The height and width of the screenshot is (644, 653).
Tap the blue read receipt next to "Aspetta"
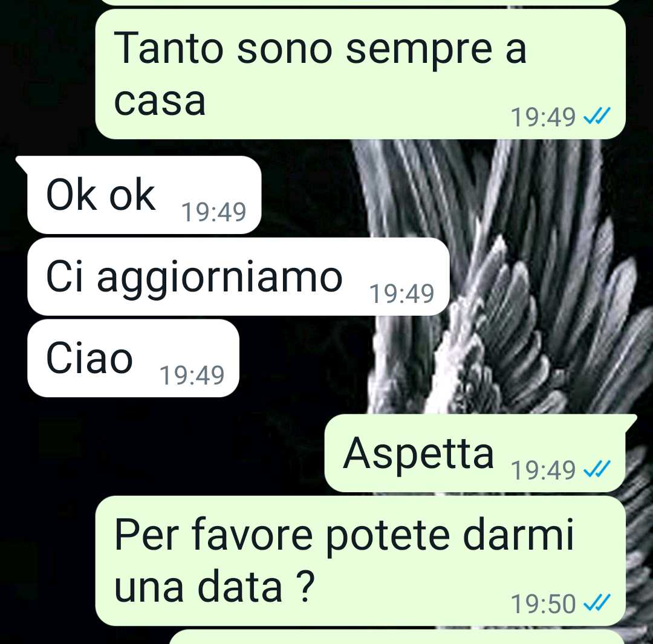(x=596, y=469)
